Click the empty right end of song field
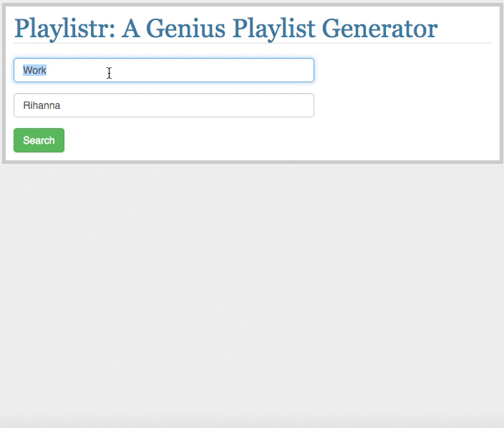This screenshot has height=428, width=504. pos(286,70)
